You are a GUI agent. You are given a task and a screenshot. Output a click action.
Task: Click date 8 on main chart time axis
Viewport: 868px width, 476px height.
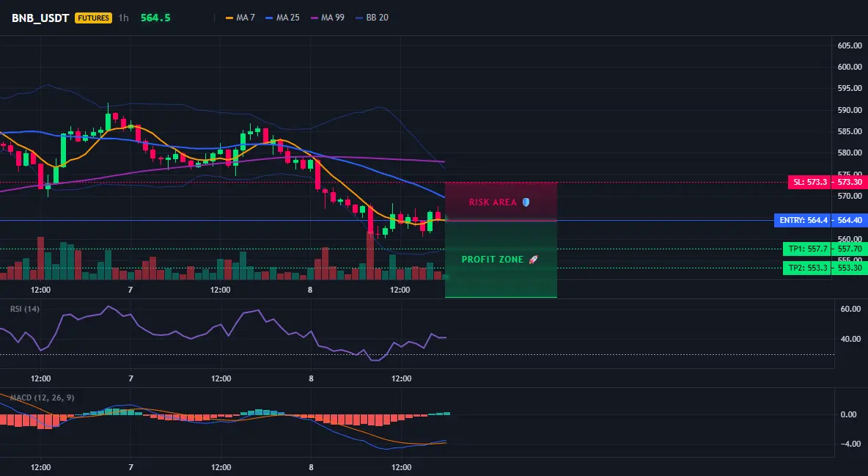coord(310,290)
